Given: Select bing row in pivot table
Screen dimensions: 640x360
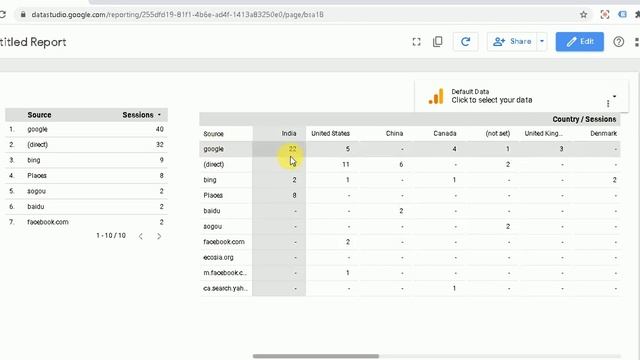Looking at the screenshot, I should pos(410,180).
